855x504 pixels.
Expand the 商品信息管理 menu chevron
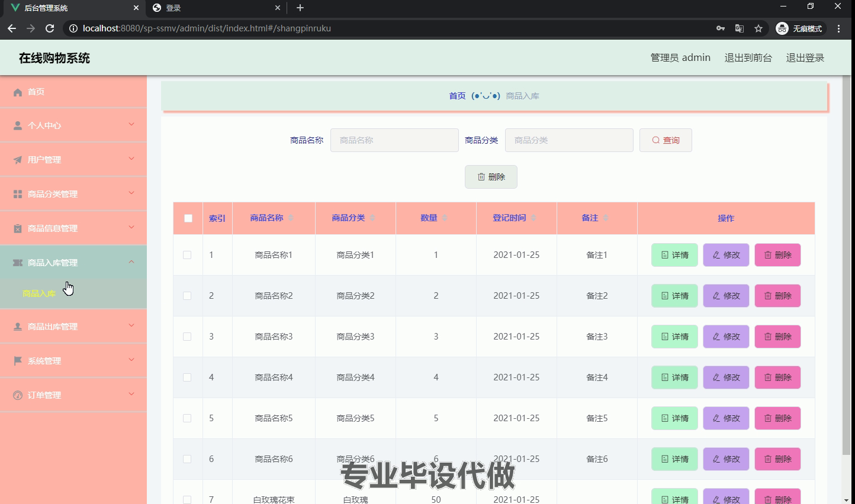[x=131, y=227]
